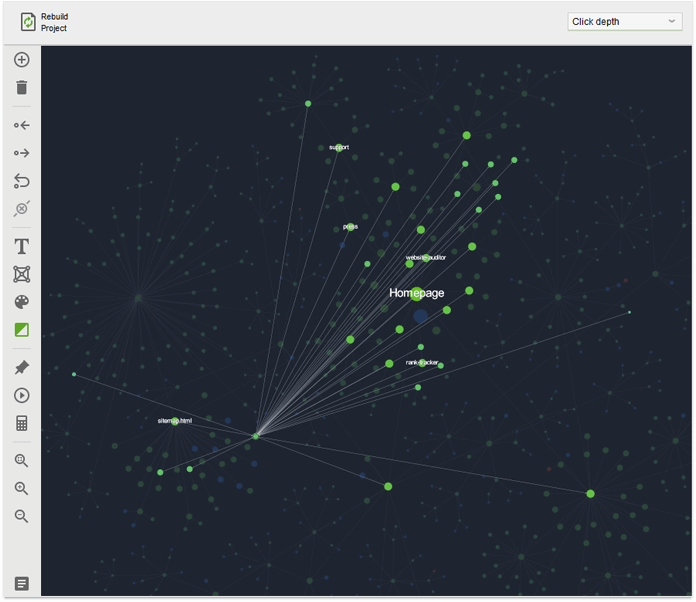Open the Click depth dropdown
Screen dimensions: 696x602
(624, 22)
